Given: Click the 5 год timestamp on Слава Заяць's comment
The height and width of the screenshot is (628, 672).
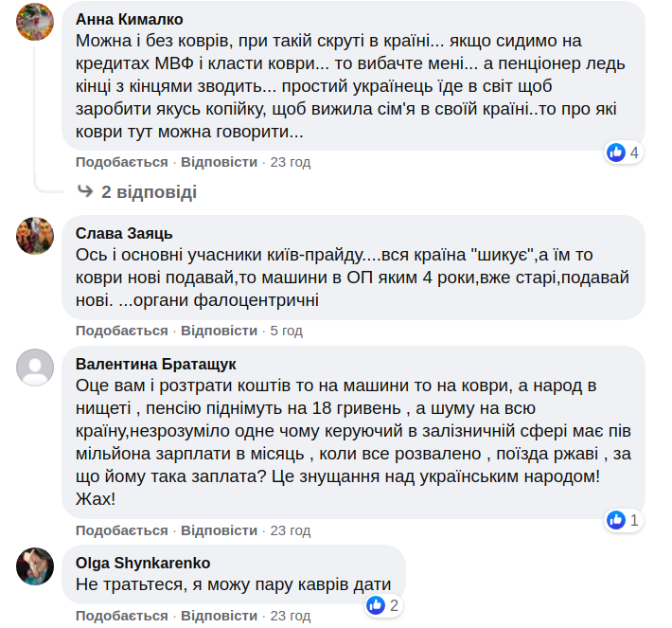Looking at the screenshot, I should 286,331.
